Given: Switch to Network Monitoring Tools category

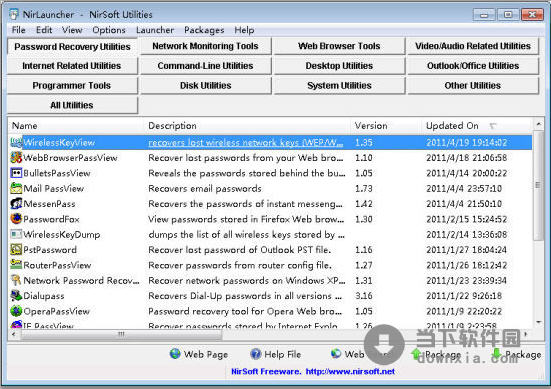Looking at the screenshot, I should (x=206, y=46).
